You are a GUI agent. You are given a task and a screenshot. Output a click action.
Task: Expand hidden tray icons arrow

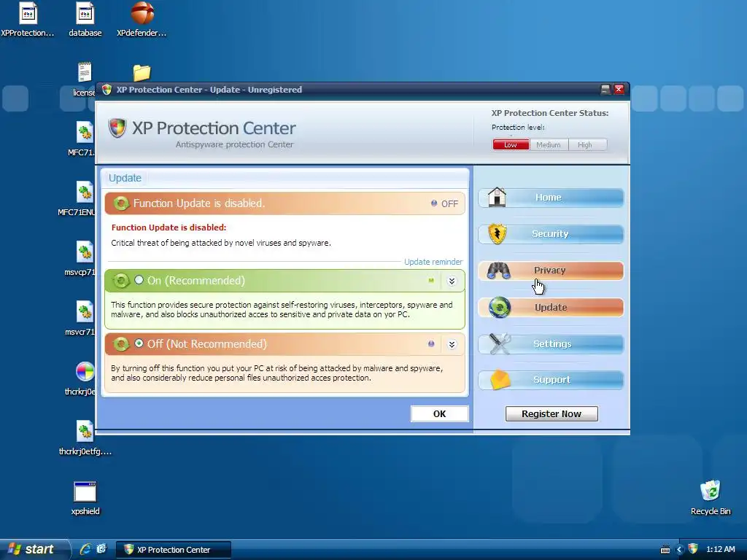(679, 550)
